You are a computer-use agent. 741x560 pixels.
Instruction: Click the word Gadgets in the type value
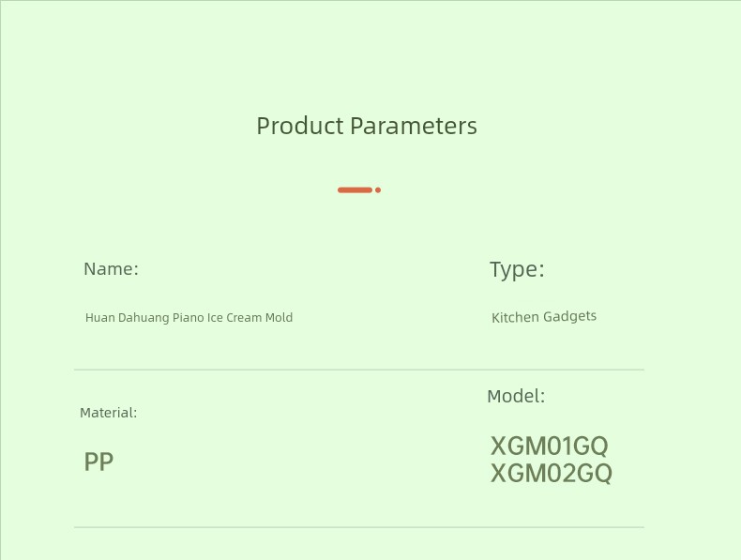pyautogui.click(x=570, y=317)
